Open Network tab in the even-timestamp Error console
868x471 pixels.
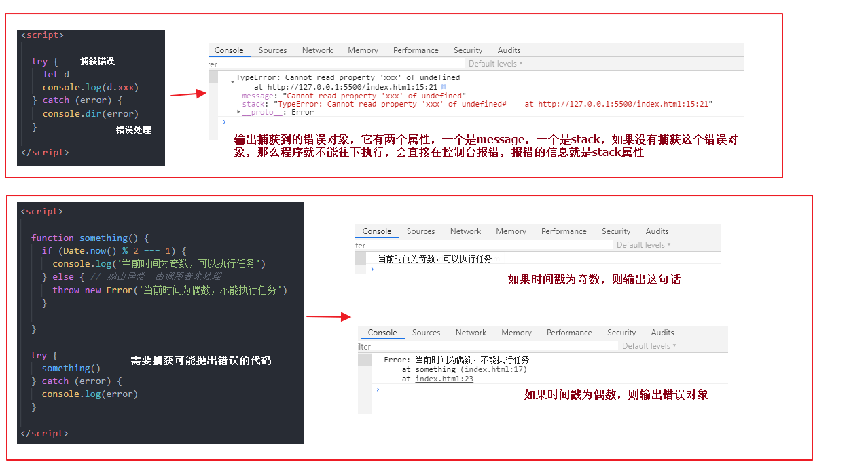point(471,333)
